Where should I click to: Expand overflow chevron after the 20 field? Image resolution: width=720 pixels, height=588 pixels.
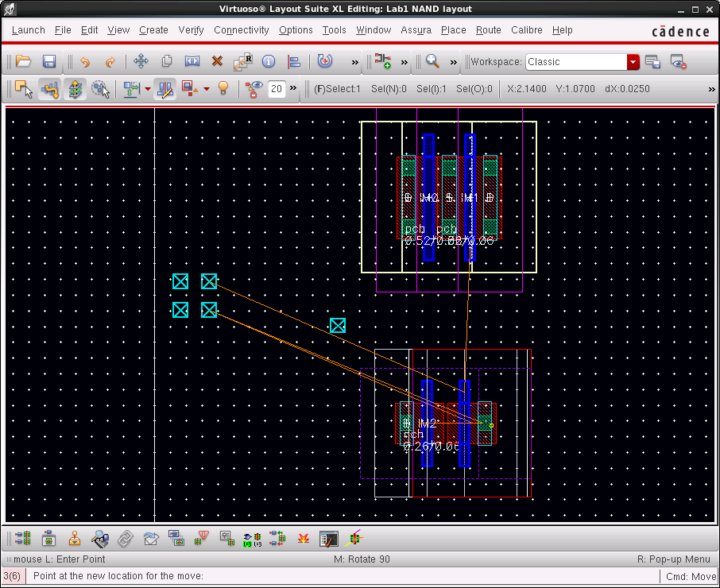(x=293, y=87)
